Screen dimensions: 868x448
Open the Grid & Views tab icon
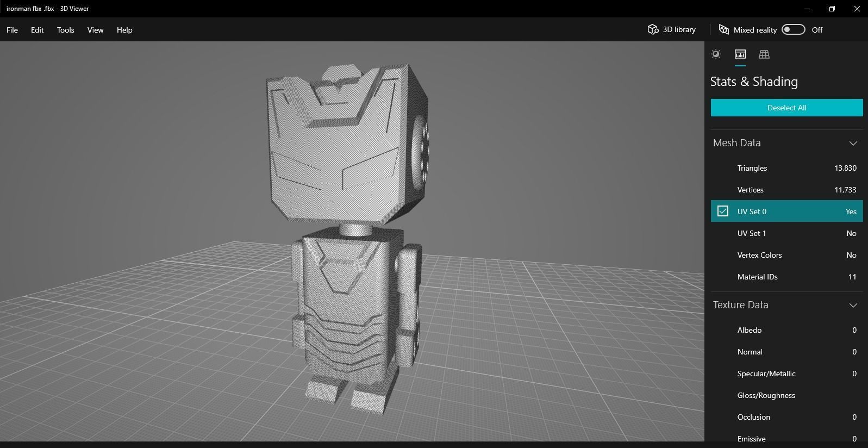[x=764, y=54]
